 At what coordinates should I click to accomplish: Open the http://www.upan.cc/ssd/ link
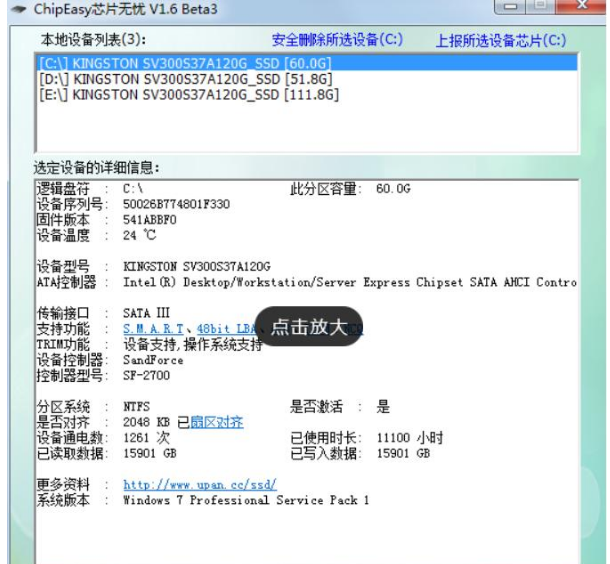pyautogui.click(x=200, y=485)
